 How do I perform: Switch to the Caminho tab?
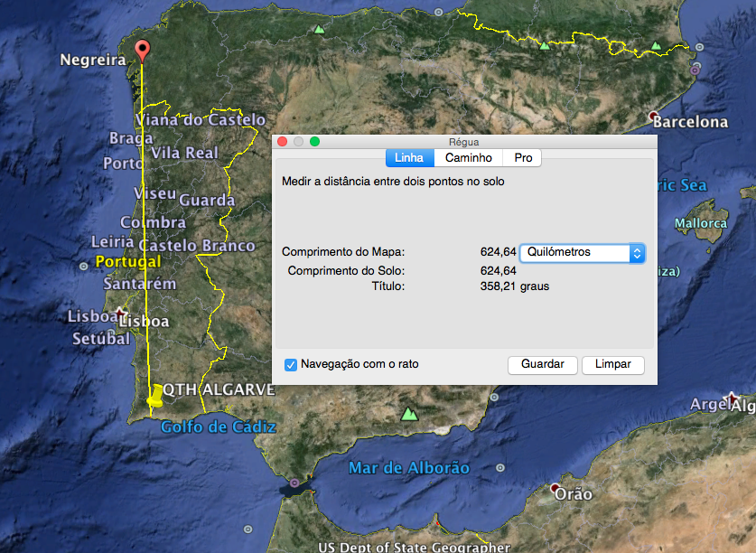pyautogui.click(x=468, y=158)
